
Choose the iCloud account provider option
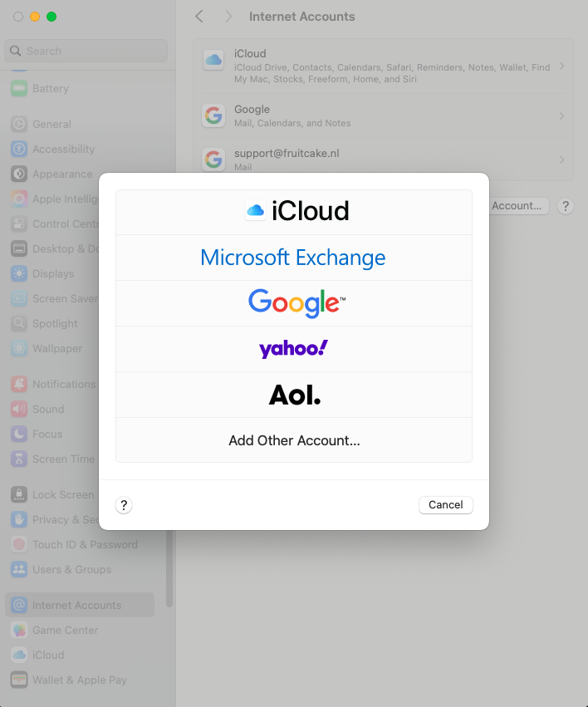click(x=294, y=212)
